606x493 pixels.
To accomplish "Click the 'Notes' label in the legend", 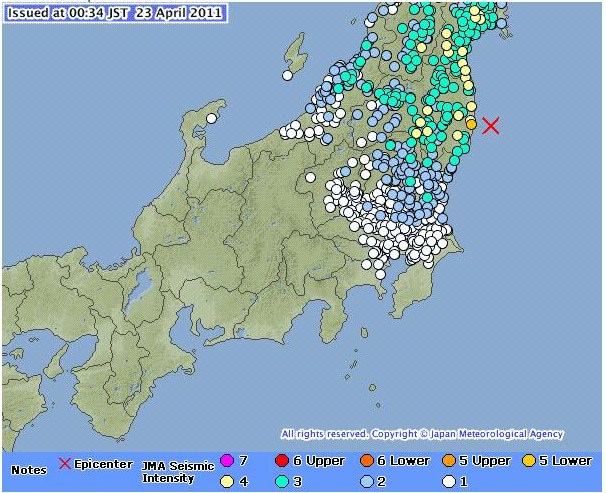I will (28, 468).
